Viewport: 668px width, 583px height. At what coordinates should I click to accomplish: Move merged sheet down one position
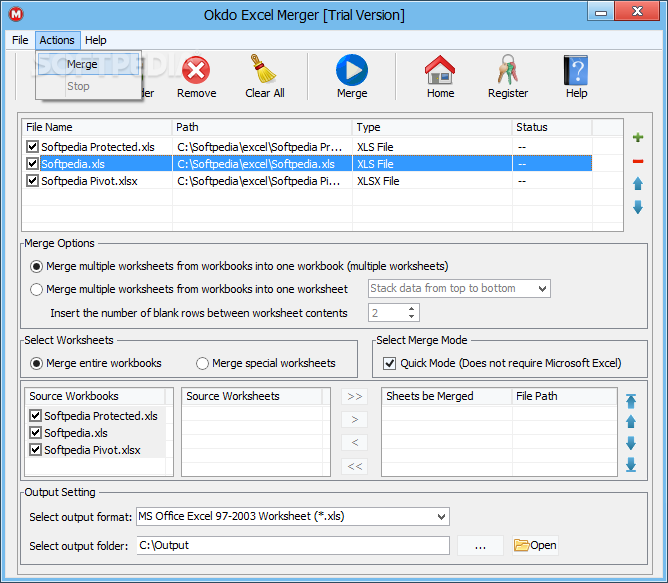point(631,443)
